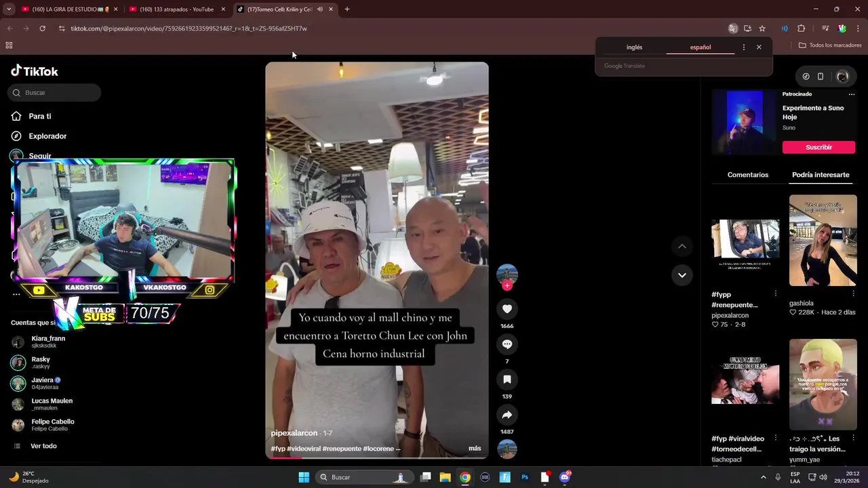The height and width of the screenshot is (488, 868).
Task: Open options menu for the yumm_yae video
Action: coord(853,438)
